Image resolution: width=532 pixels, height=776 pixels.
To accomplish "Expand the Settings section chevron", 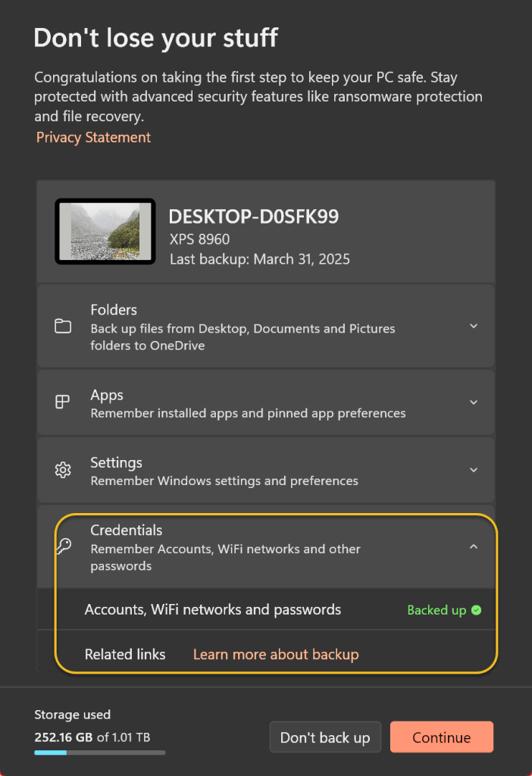I will point(474,471).
